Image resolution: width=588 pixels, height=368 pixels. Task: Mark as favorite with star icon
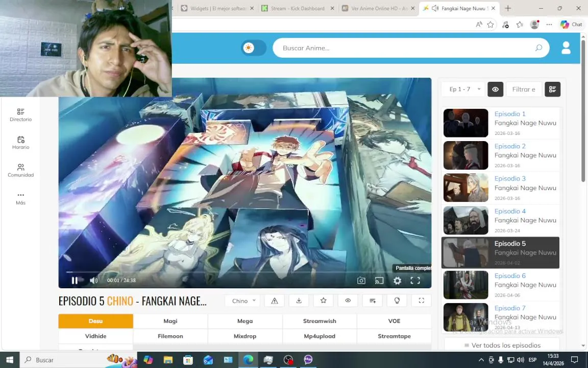click(323, 301)
